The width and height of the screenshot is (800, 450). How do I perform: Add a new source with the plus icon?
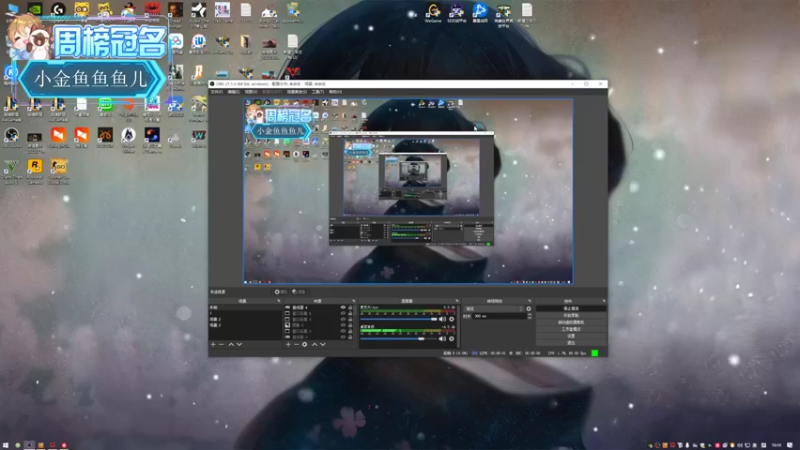coord(288,344)
